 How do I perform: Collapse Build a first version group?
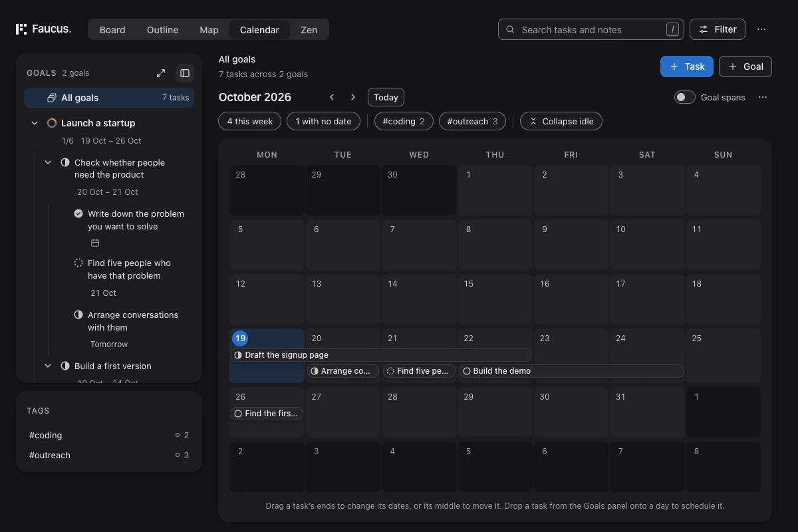pyautogui.click(x=48, y=366)
